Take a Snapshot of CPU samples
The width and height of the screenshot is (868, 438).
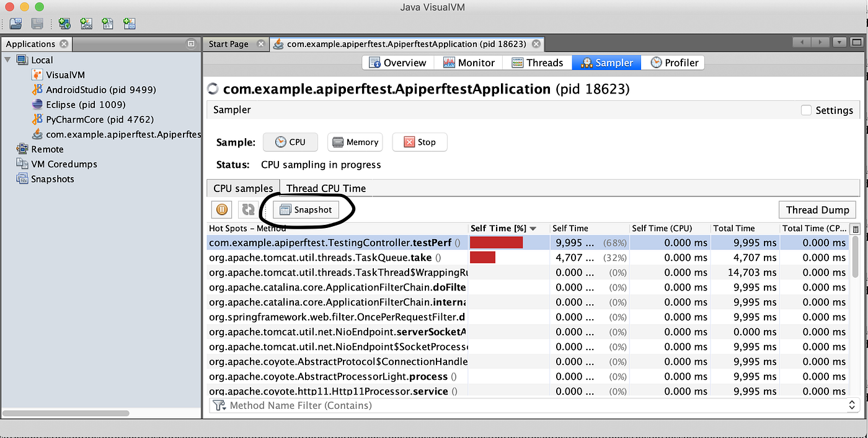pyautogui.click(x=306, y=209)
